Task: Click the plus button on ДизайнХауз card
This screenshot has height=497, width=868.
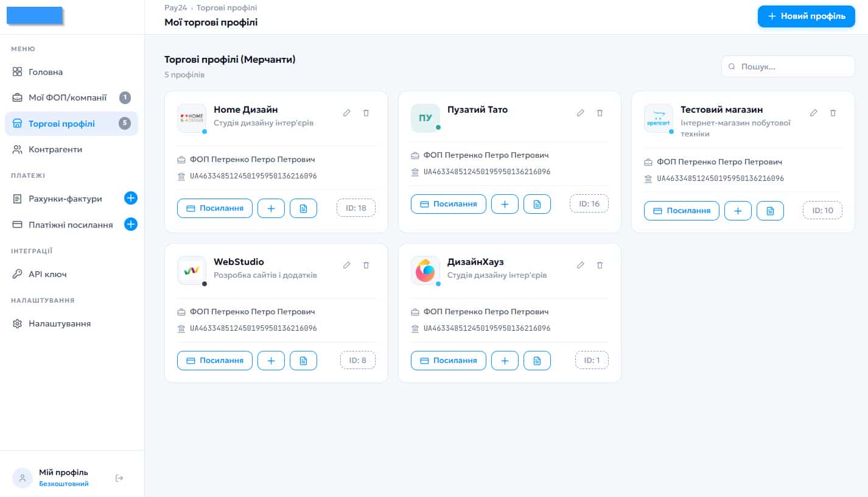Action: pyautogui.click(x=505, y=361)
